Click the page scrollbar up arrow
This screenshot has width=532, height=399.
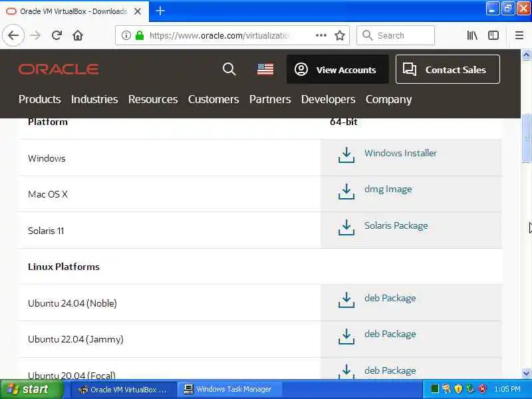pyautogui.click(x=526, y=55)
